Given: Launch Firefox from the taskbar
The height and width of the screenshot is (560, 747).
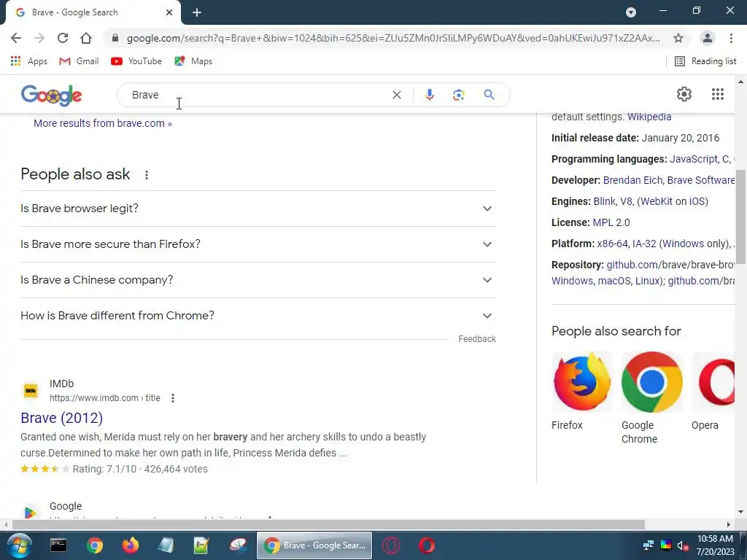Looking at the screenshot, I should (x=130, y=545).
